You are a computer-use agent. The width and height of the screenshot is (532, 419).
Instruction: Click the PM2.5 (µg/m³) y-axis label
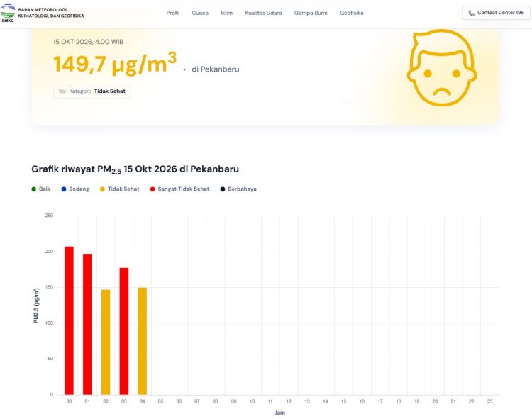point(36,306)
